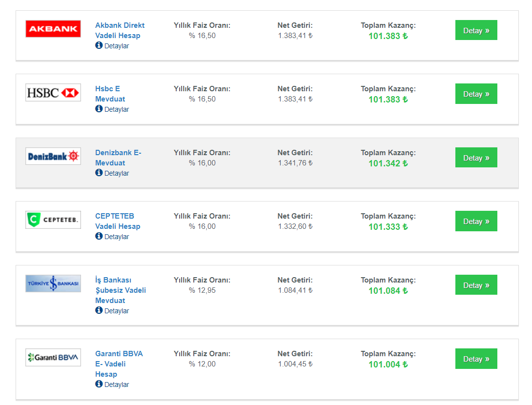Open İş Bankası Şubesiz Vadeli Mevduat link

121,290
